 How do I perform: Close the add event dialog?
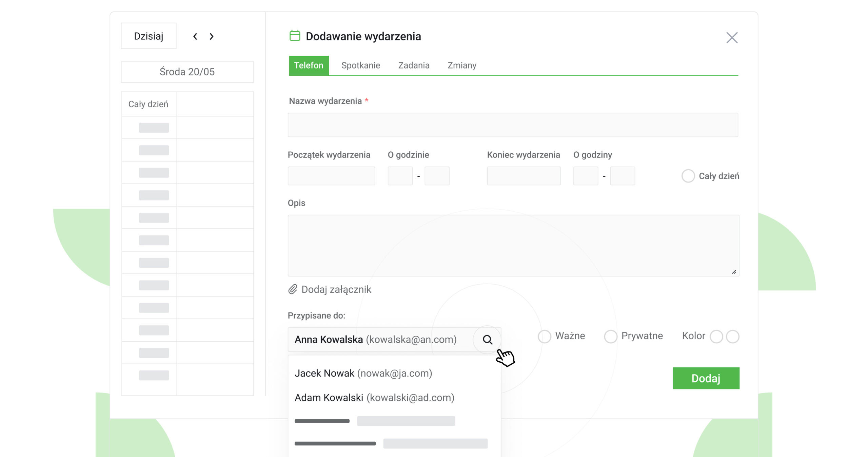(x=732, y=38)
